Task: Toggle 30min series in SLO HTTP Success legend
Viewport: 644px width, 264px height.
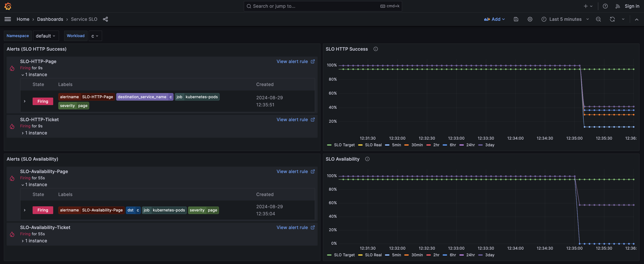Action: click(x=417, y=145)
